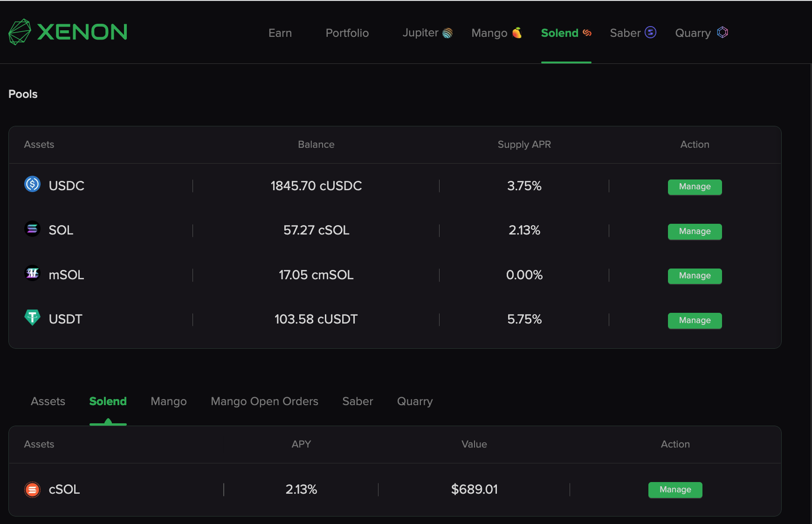Click the Saber circular logo icon
The image size is (812, 524).
tap(651, 32)
